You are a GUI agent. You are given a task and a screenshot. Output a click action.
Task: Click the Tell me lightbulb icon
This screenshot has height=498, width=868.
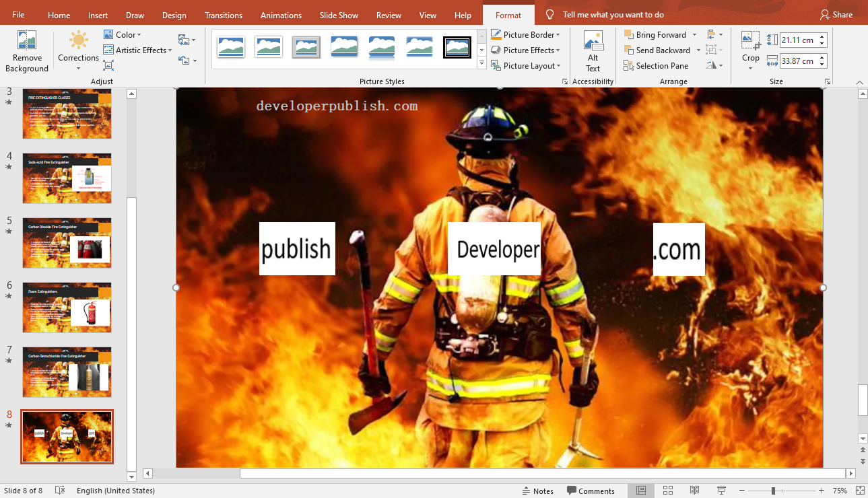(x=550, y=14)
